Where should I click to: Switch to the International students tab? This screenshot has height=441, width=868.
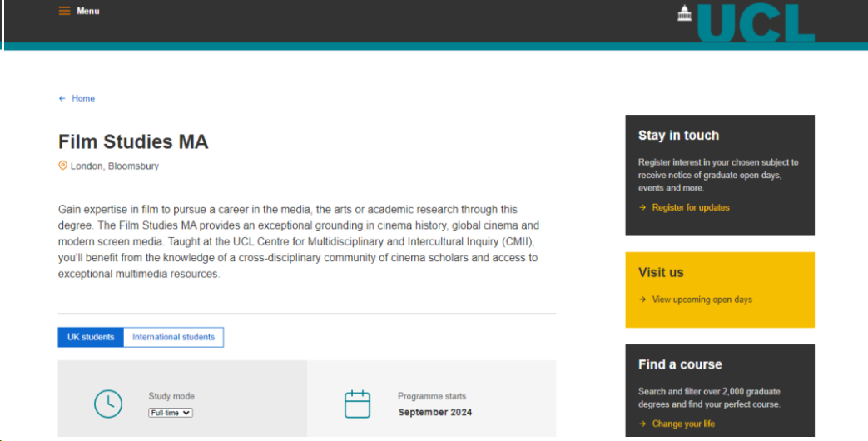173,337
